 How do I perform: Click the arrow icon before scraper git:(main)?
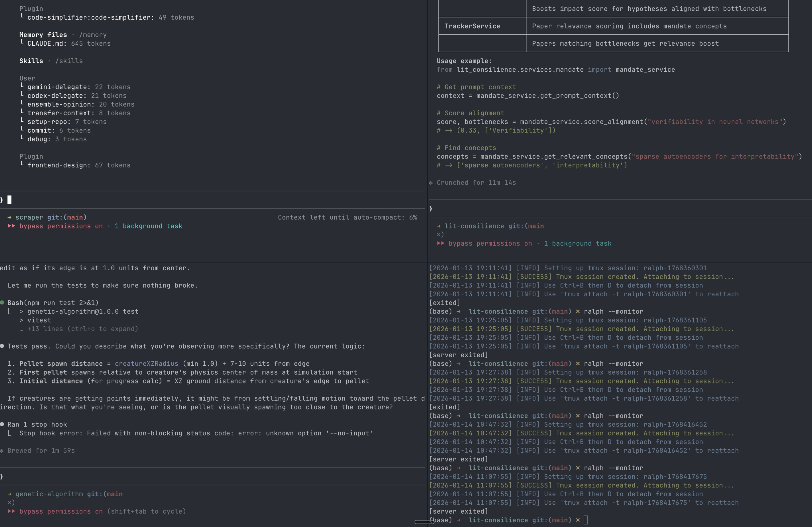point(10,217)
